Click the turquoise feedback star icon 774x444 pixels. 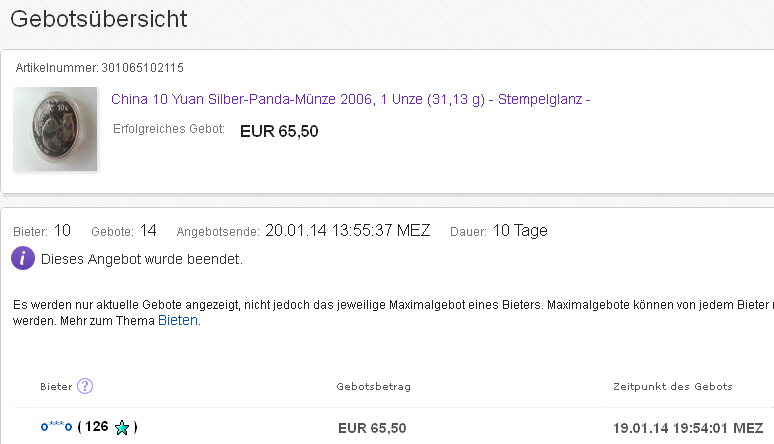(x=122, y=428)
